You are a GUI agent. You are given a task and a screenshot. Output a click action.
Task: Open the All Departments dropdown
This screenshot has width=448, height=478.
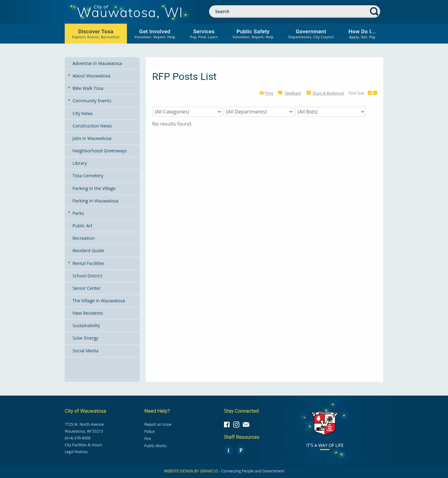pos(259,112)
